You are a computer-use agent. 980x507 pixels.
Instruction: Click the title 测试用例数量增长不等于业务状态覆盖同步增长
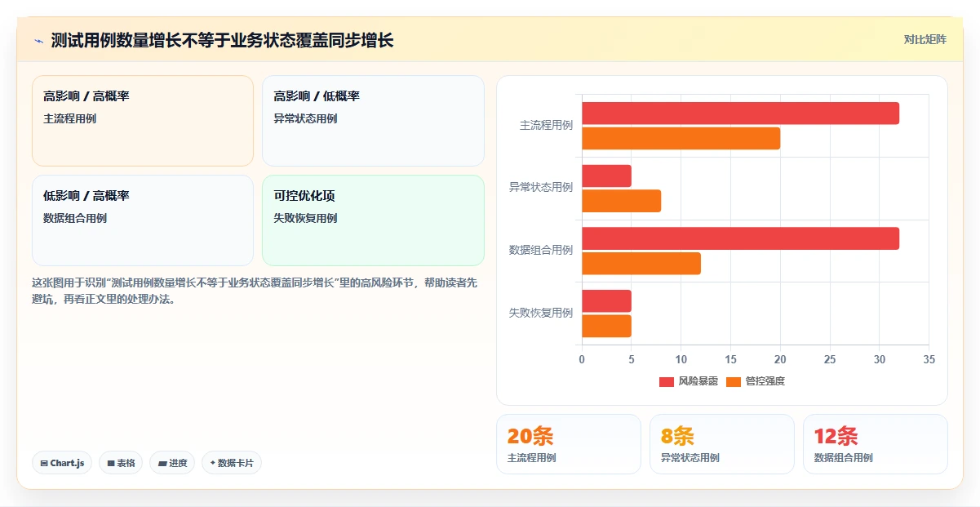click(x=222, y=41)
